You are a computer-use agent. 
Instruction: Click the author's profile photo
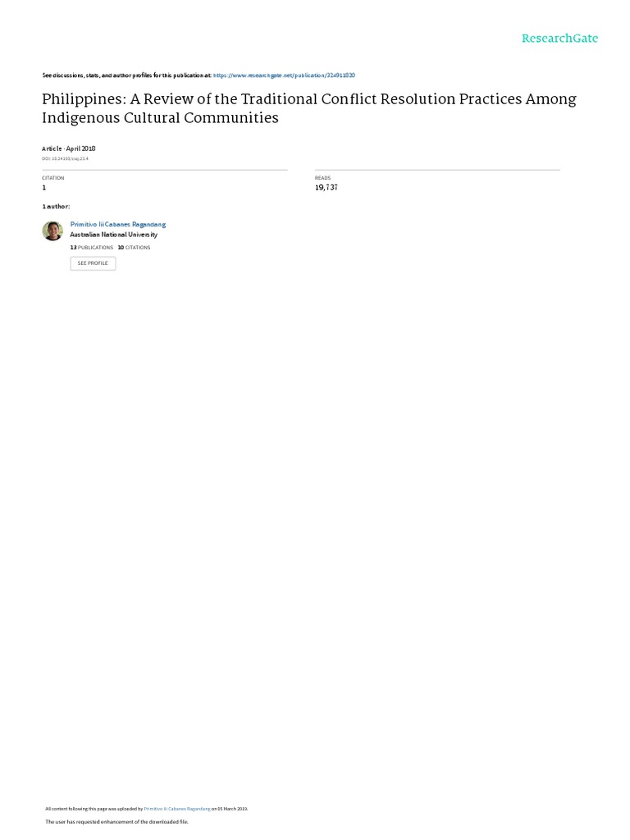(x=52, y=231)
